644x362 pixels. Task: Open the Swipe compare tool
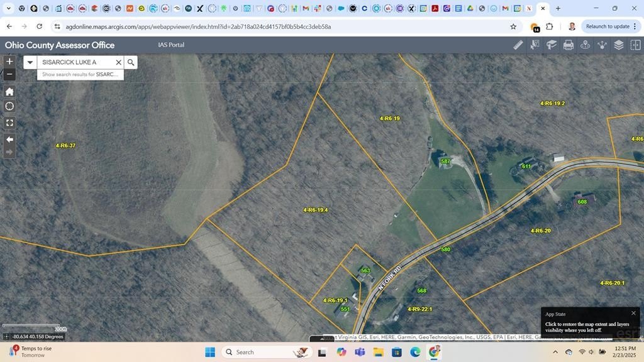(636, 45)
